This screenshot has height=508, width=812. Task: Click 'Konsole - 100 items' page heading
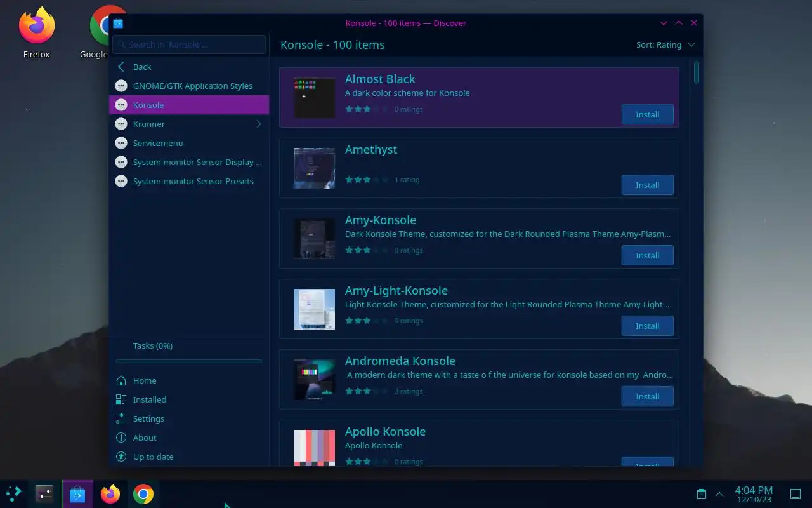(332, 45)
